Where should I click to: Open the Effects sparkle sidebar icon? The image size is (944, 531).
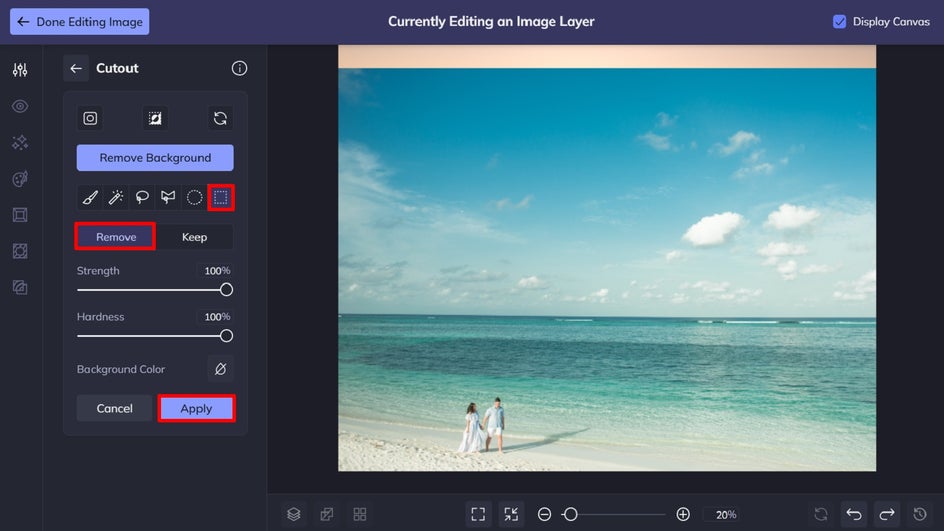(x=20, y=143)
